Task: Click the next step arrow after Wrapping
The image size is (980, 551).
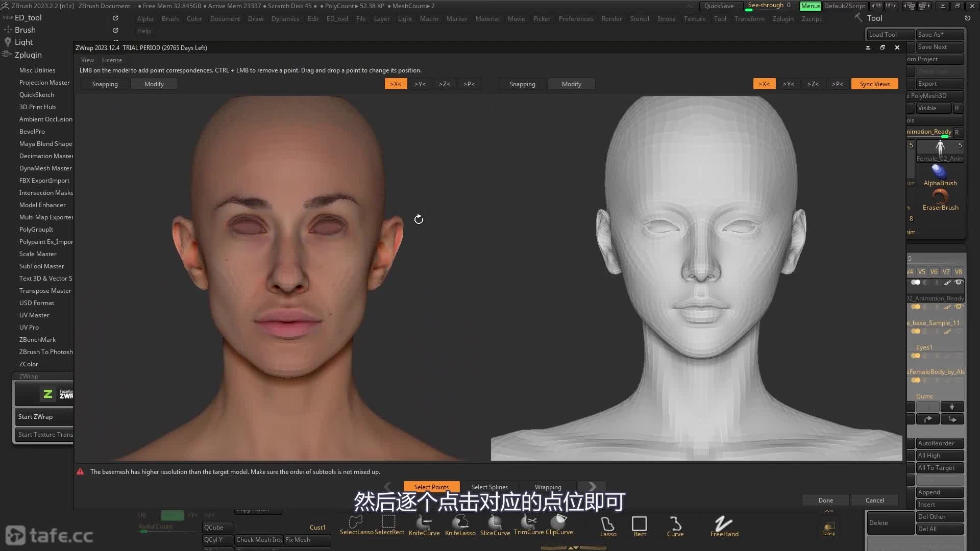Action: (x=592, y=487)
